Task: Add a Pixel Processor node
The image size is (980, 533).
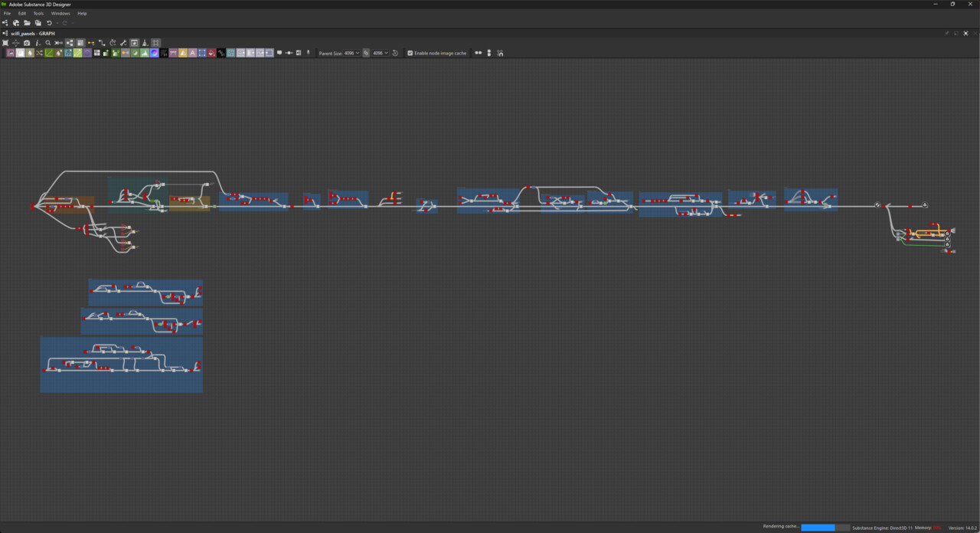Action: (x=163, y=53)
